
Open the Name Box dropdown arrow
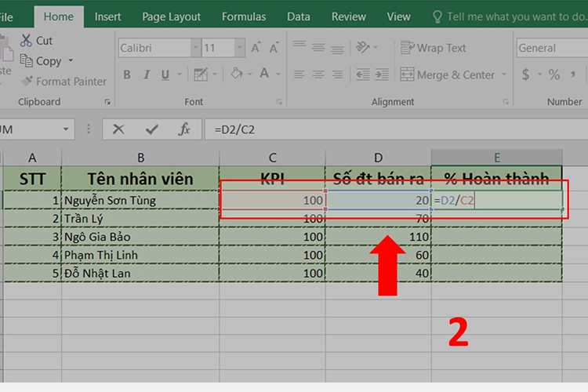click(x=66, y=129)
